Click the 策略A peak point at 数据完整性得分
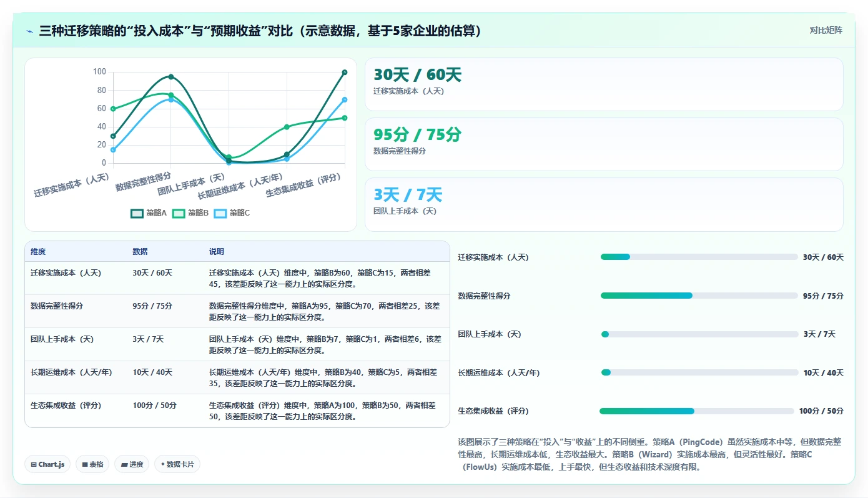Image resolution: width=868 pixels, height=498 pixels. tap(170, 77)
